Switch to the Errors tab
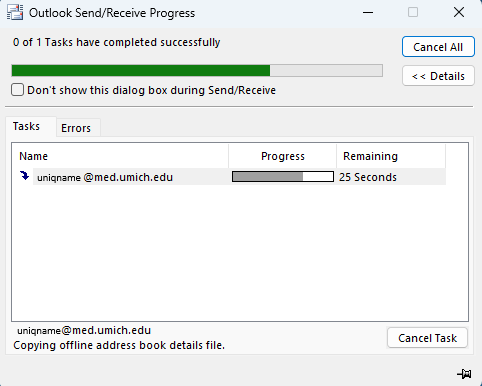 76,128
